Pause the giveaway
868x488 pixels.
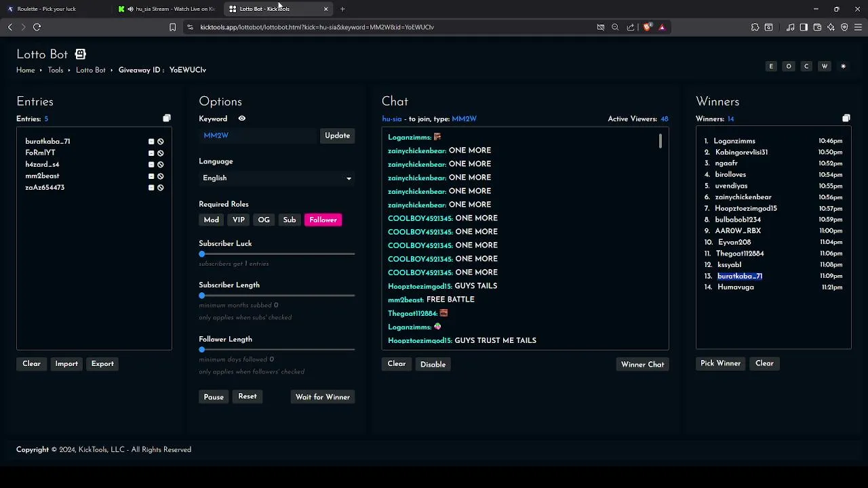(x=214, y=397)
